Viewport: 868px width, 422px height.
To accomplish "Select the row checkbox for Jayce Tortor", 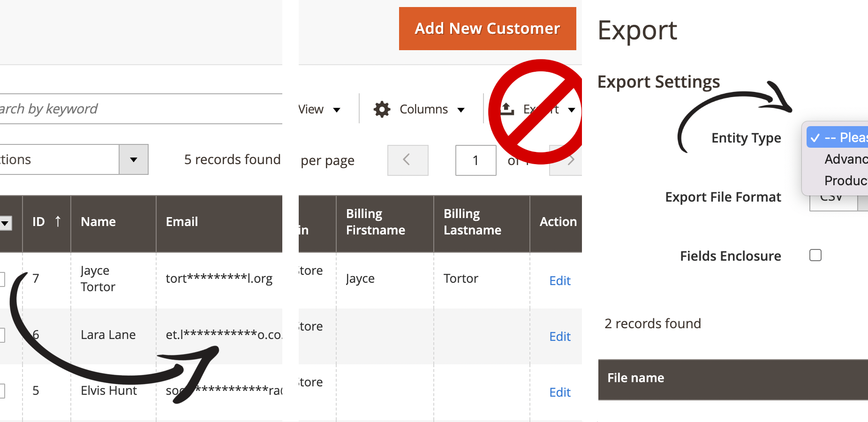I will (x=2, y=279).
